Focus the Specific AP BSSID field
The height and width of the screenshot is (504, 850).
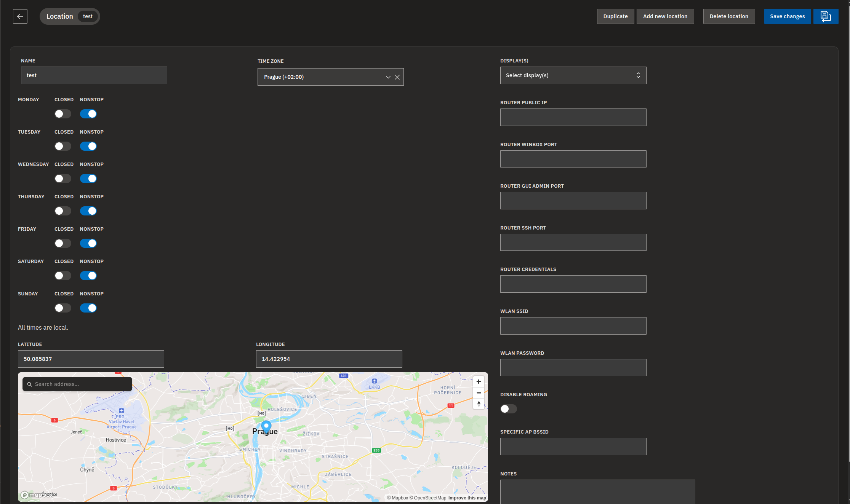(573, 447)
